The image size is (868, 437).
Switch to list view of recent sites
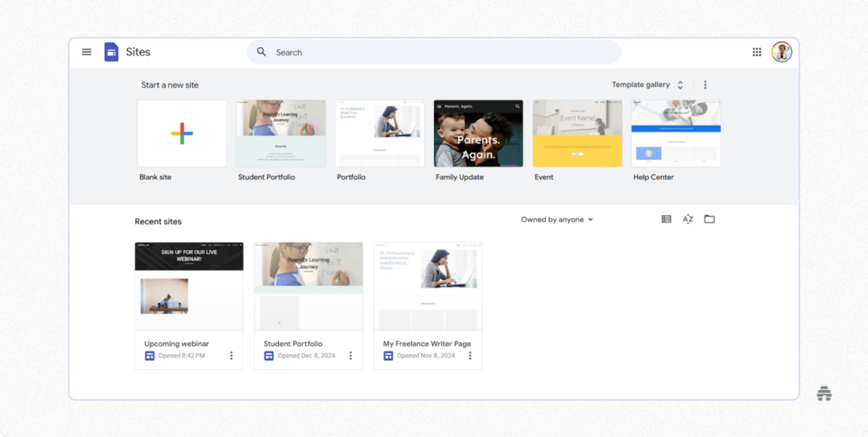(666, 218)
